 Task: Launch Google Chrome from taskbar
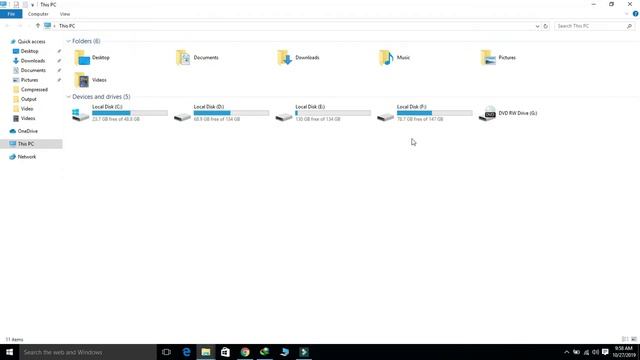click(x=245, y=352)
